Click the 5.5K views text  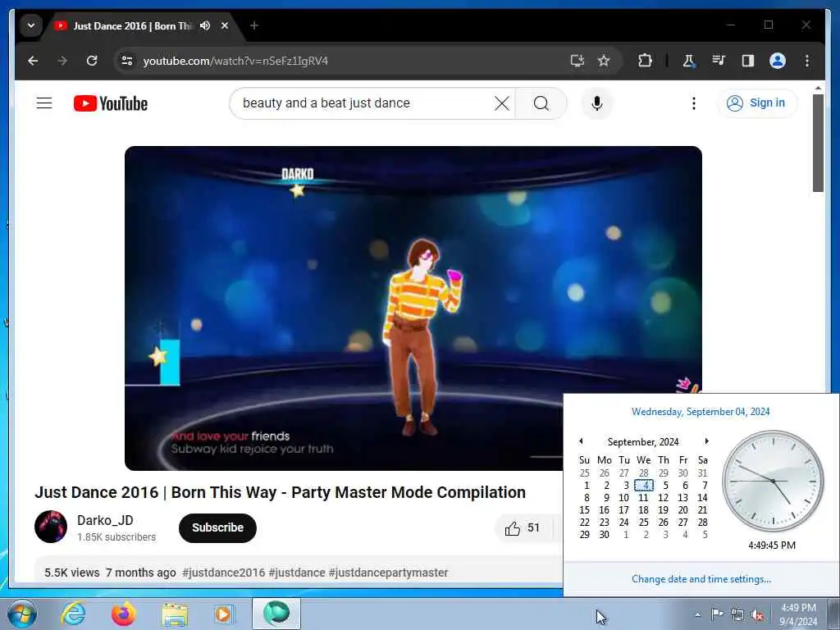(72, 573)
